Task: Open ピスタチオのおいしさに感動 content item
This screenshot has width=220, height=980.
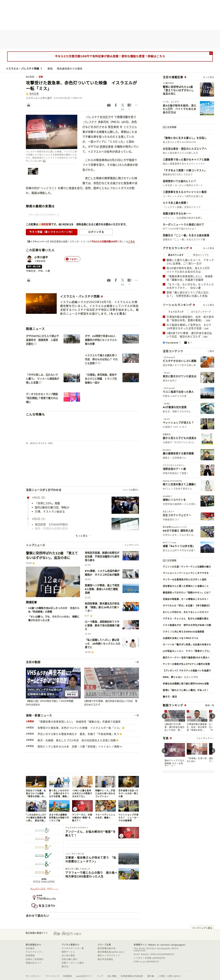Action: [x=188, y=361]
